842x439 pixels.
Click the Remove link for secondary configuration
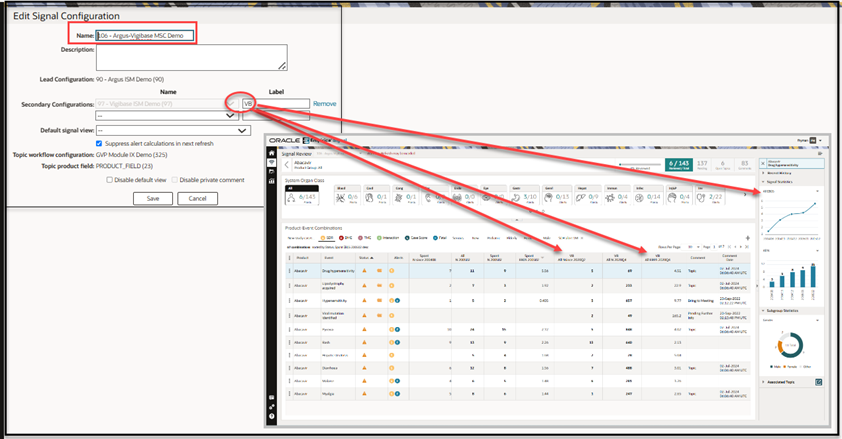point(325,104)
